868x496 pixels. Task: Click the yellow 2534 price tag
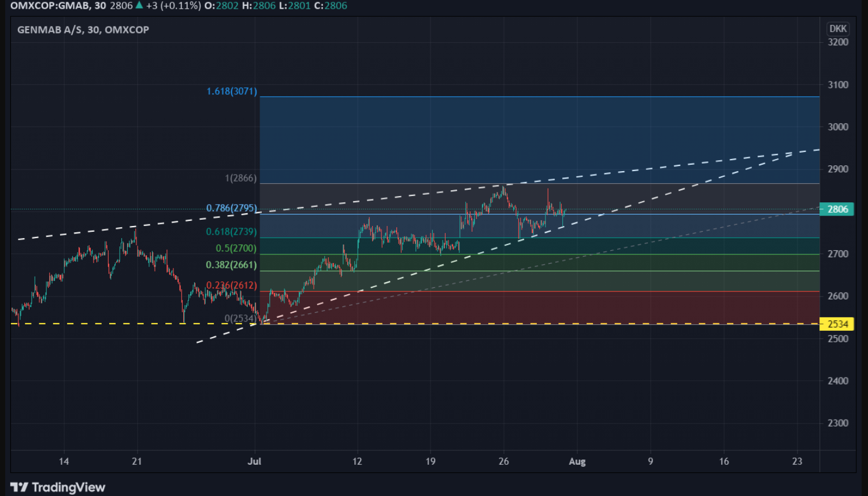pos(837,324)
